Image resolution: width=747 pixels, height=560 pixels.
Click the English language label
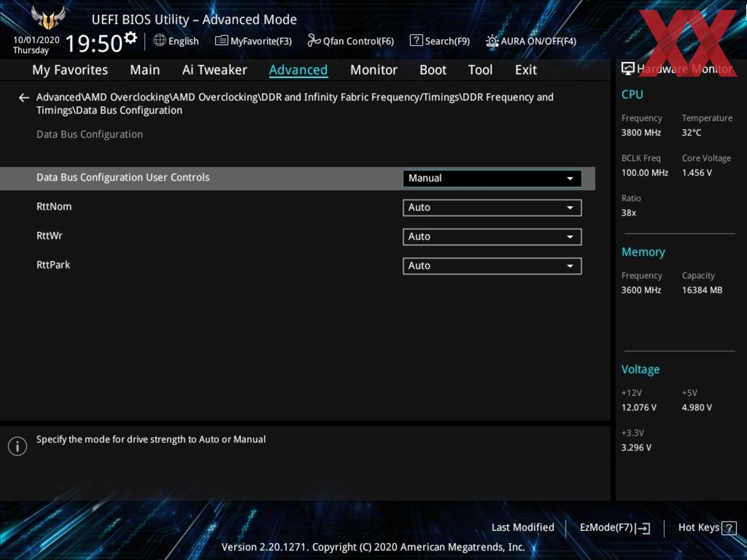183,41
